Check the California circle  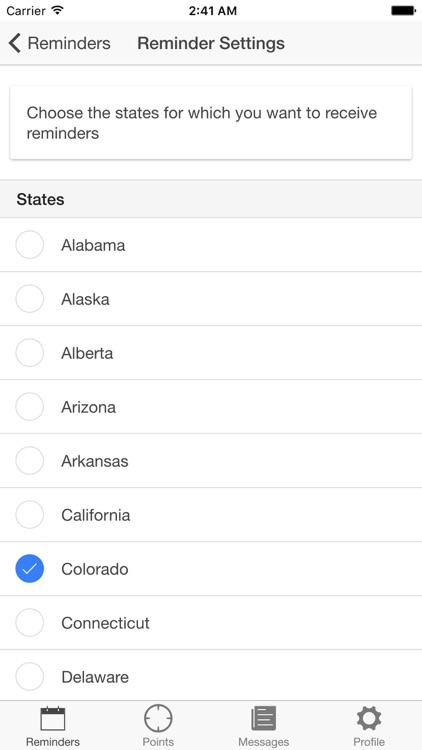tap(30, 515)
